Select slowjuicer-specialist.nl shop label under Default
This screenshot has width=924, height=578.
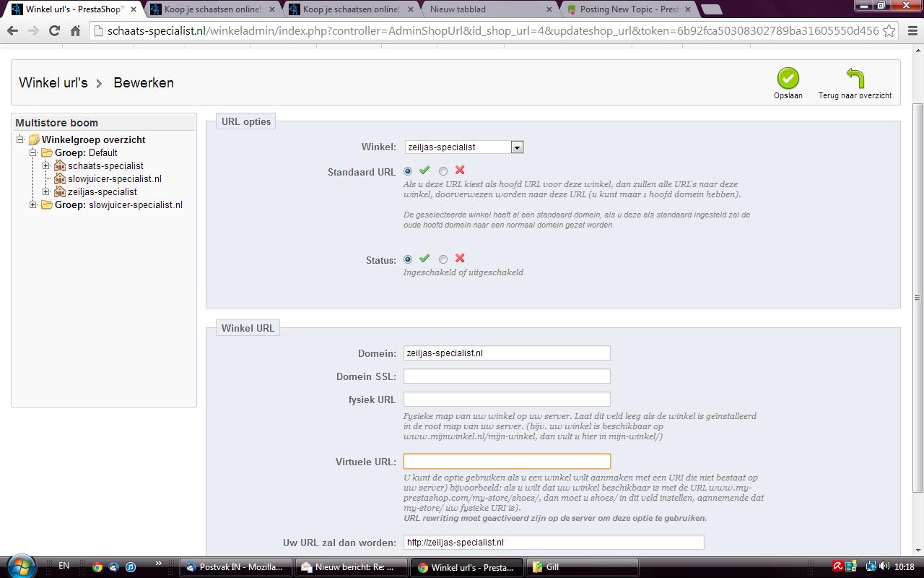point(115,179)
